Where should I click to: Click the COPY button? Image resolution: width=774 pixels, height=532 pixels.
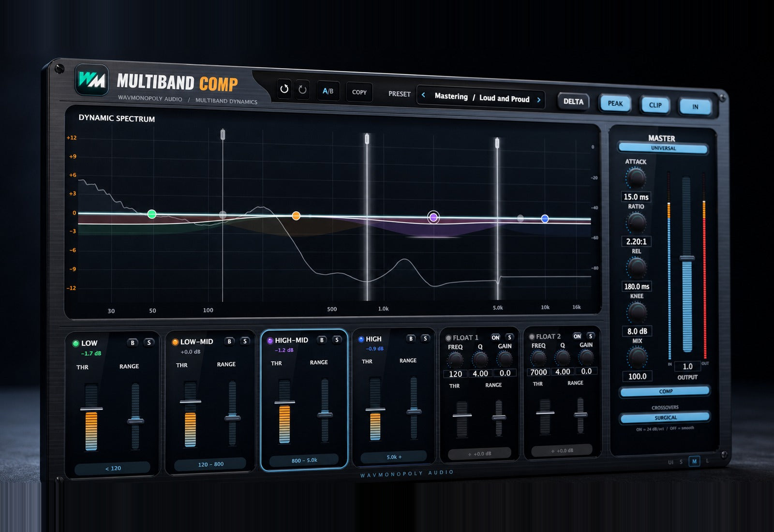coord(359,92)
